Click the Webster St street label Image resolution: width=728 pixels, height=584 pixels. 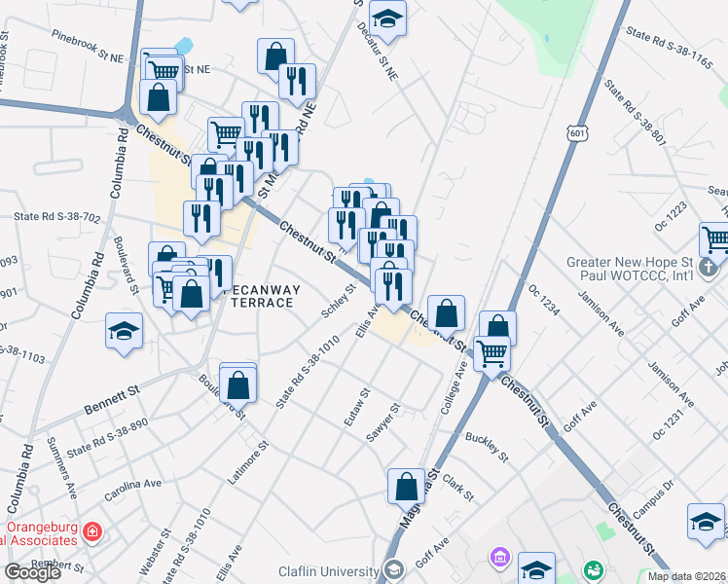coord(155,552)
